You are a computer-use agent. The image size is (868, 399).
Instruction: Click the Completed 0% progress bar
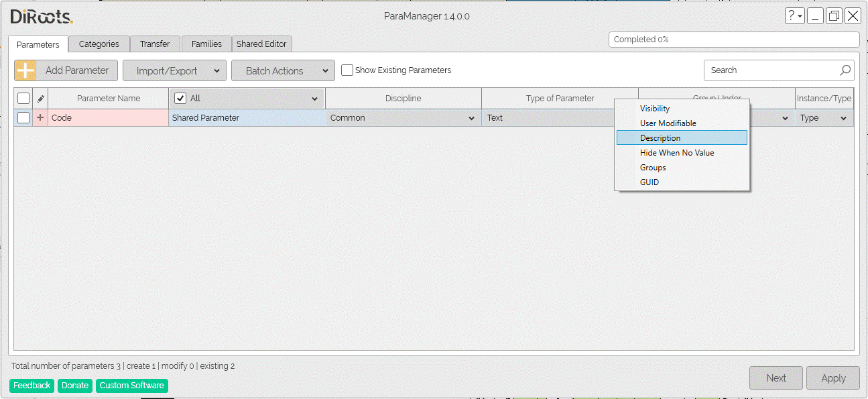(x=733, y=39)
